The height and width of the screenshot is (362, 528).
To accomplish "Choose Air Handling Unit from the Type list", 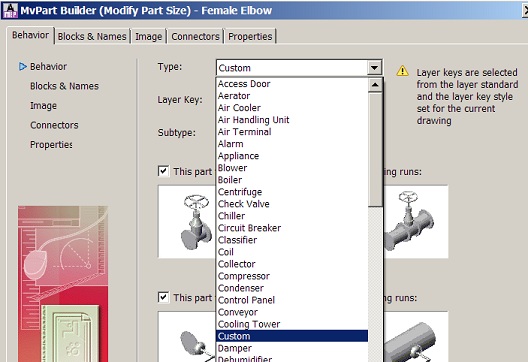I will (x=292, y=120).
